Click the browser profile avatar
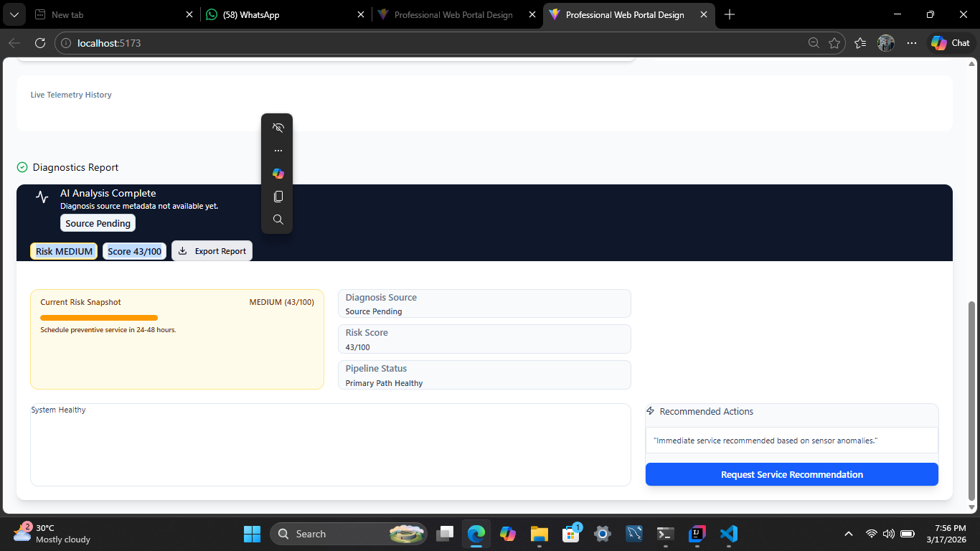Viewport: 980px width, 551px height. (886, 43)
